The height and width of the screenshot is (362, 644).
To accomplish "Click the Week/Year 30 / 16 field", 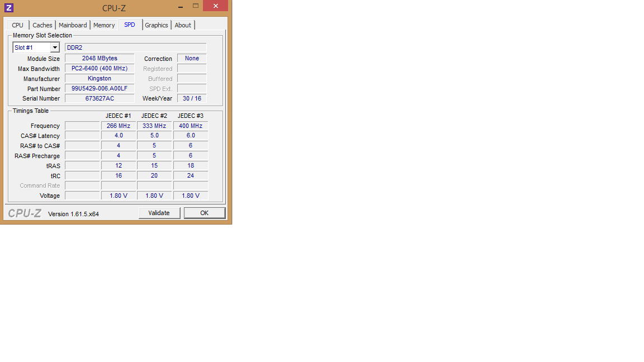I will point(192,98).
